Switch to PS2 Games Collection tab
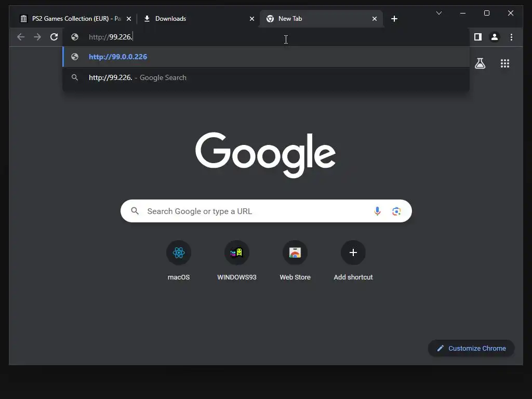The width and height of the screenshot is (532, 399). [x=74, y=19]
